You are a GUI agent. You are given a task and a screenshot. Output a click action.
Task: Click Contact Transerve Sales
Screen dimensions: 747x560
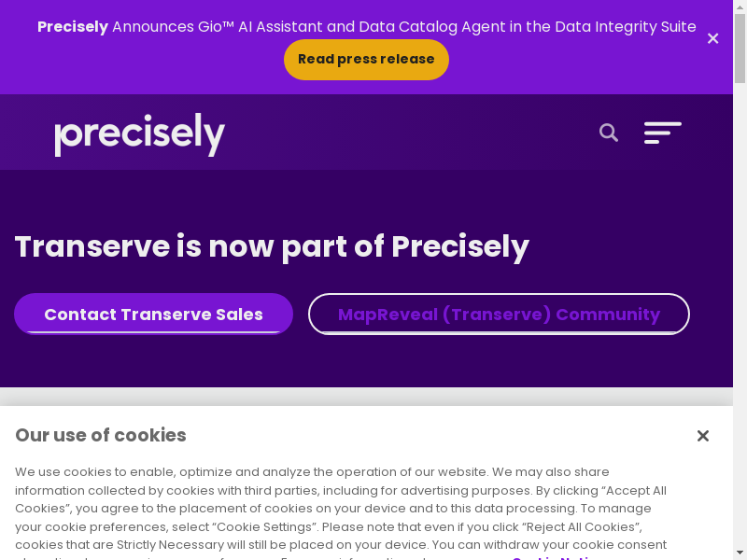pyautogui.click(x=153, y=315)
